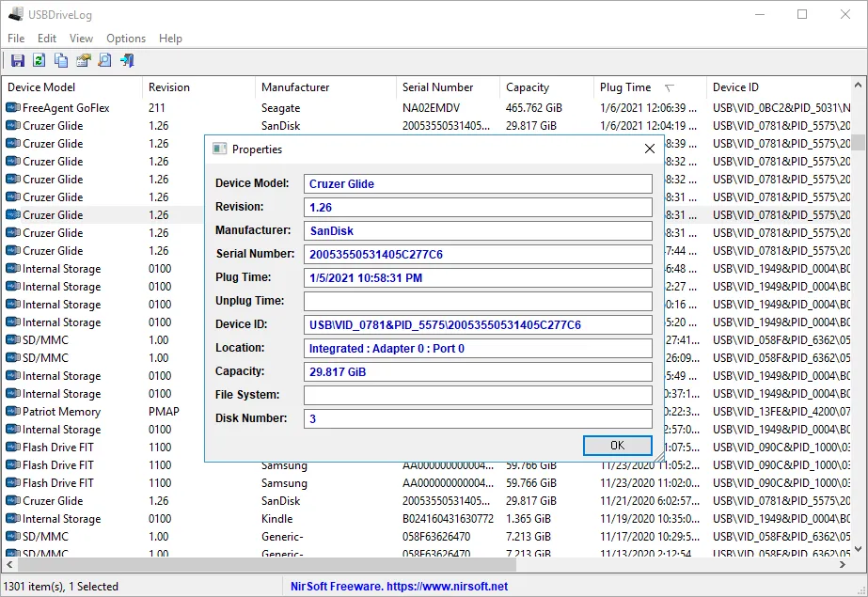
Task: Click the USBDriveLog title bar app icon
Action: point(15,14)
